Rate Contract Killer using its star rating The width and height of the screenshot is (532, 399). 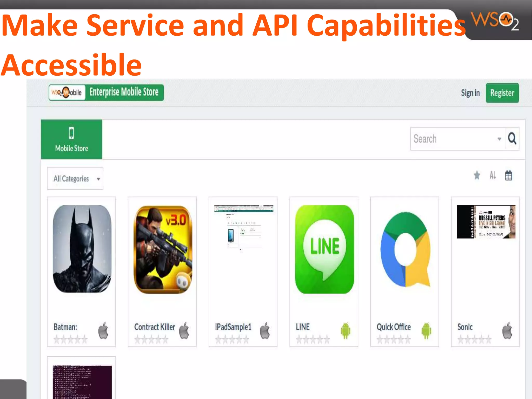pyautogui.click(x=151, y=340)
